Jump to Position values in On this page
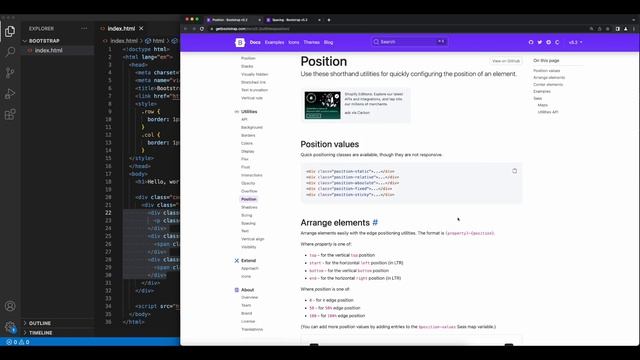Screen dimensions: 640x360 tap(547, 71)
